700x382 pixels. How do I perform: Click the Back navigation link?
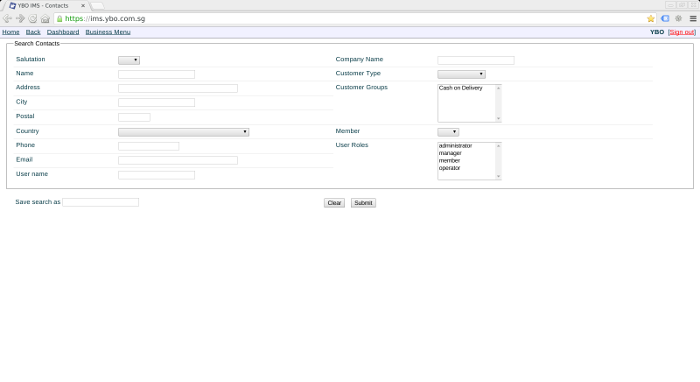click(x=33, y=32)
